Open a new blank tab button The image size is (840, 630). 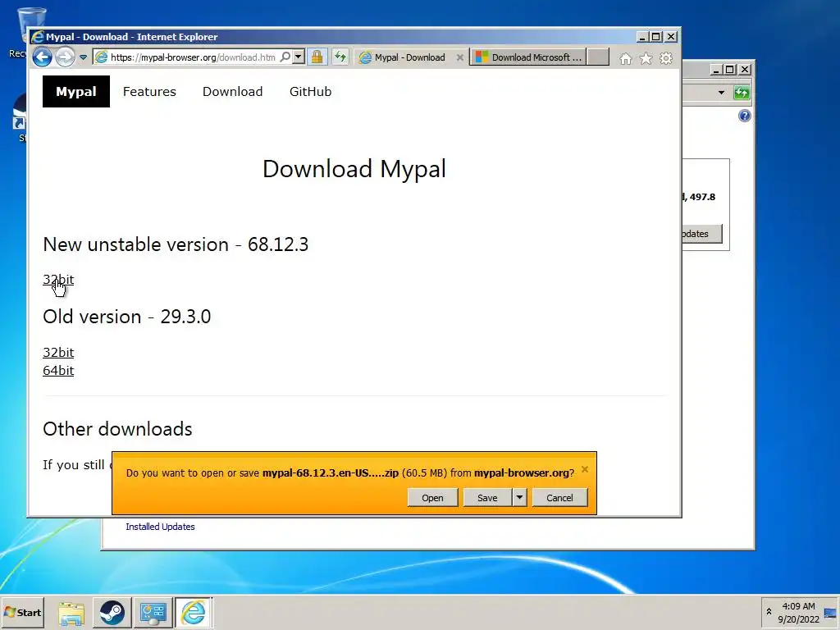598,57
